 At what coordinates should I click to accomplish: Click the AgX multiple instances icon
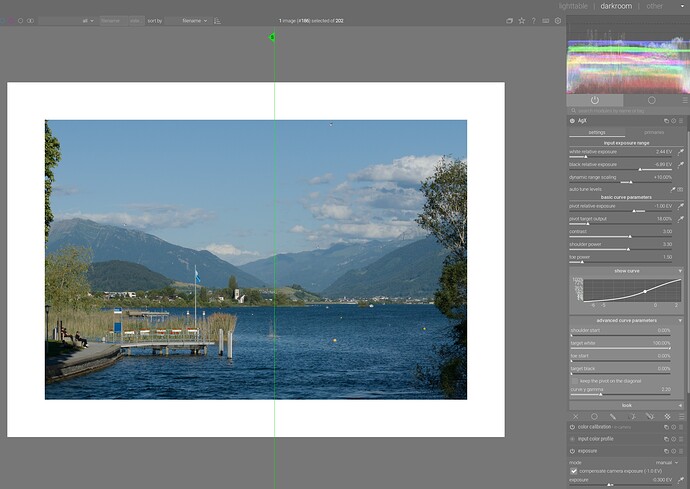[x=666, y=121]
